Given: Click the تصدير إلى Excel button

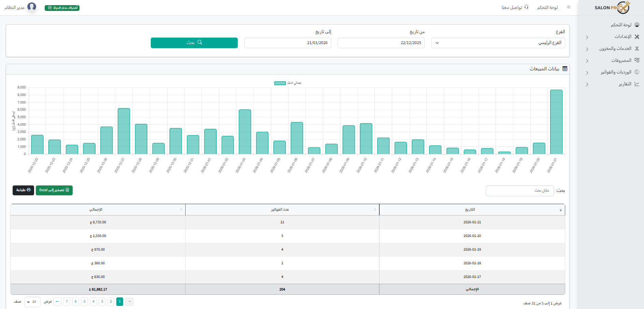Looking at the screenshot, I should (x=54, y=190).
